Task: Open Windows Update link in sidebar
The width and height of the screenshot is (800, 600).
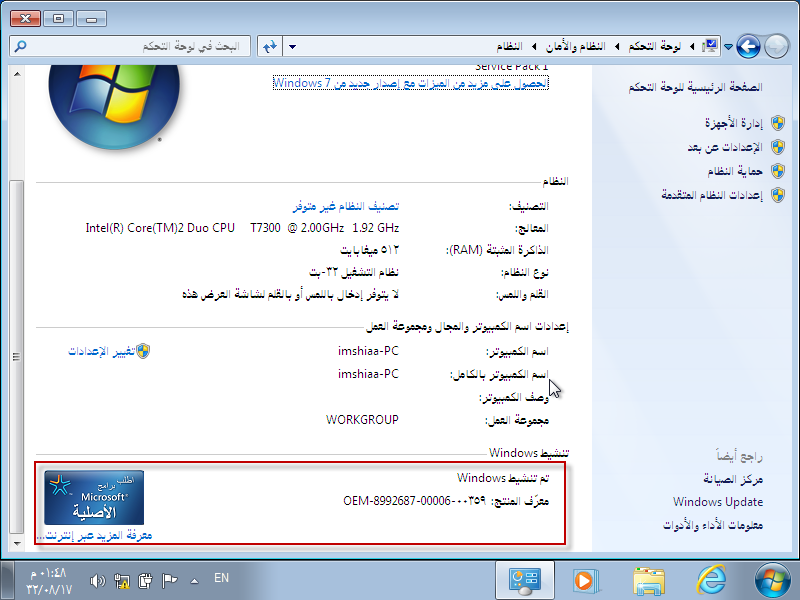Action: [x=718, y=502]
